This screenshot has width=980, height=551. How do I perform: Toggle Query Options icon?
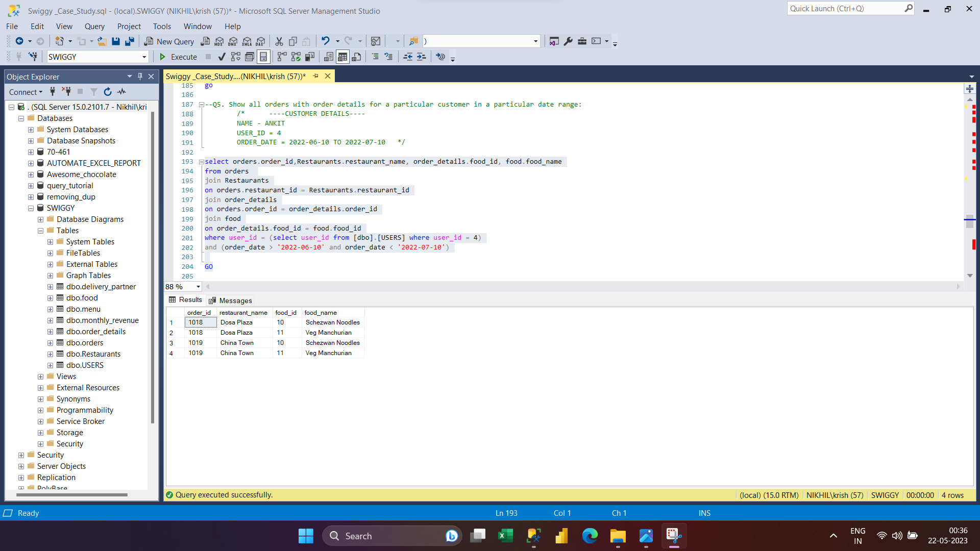tap(250, 57)
